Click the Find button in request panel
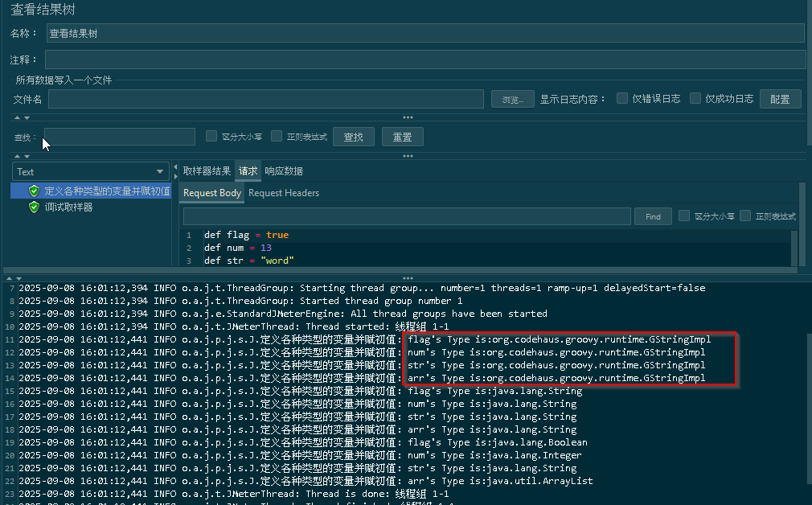The height and width of the screenshot is (505, 812). tap(653, 216)
